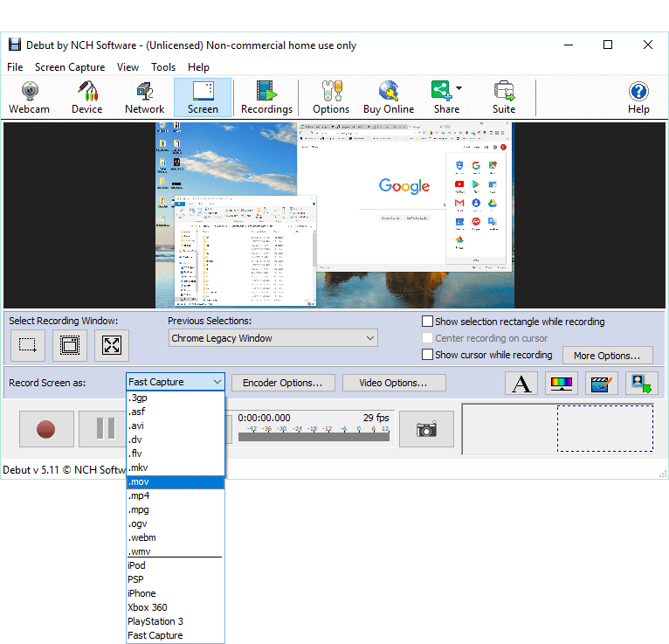
Task: Enable Show cursor while recording
Action: click(427, 355)
